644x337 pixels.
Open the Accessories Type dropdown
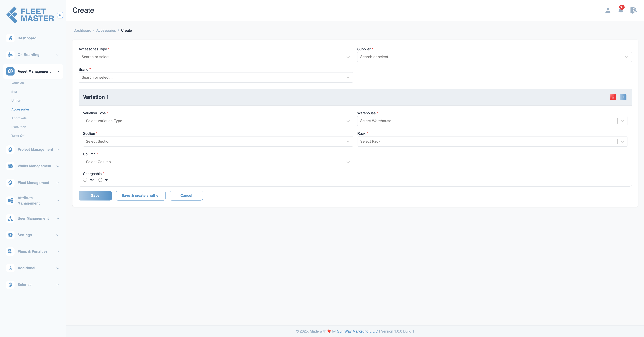(216, 57)
